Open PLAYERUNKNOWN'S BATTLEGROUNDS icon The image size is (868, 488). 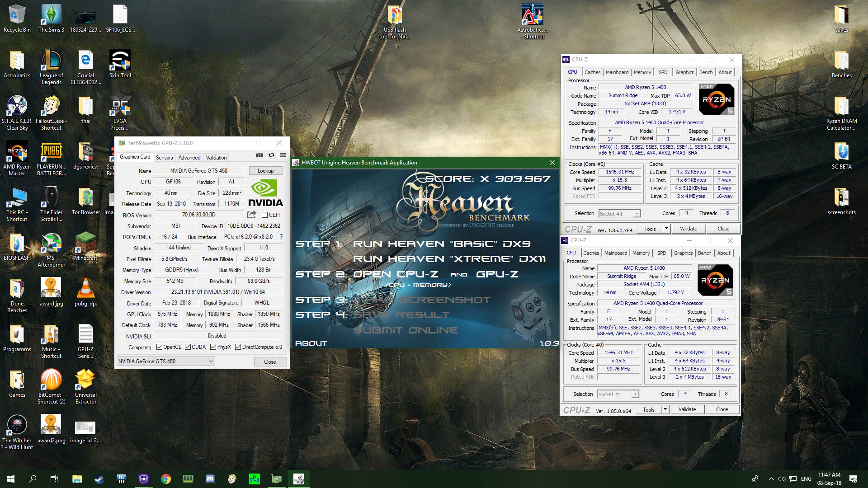(x=51, y=158)
